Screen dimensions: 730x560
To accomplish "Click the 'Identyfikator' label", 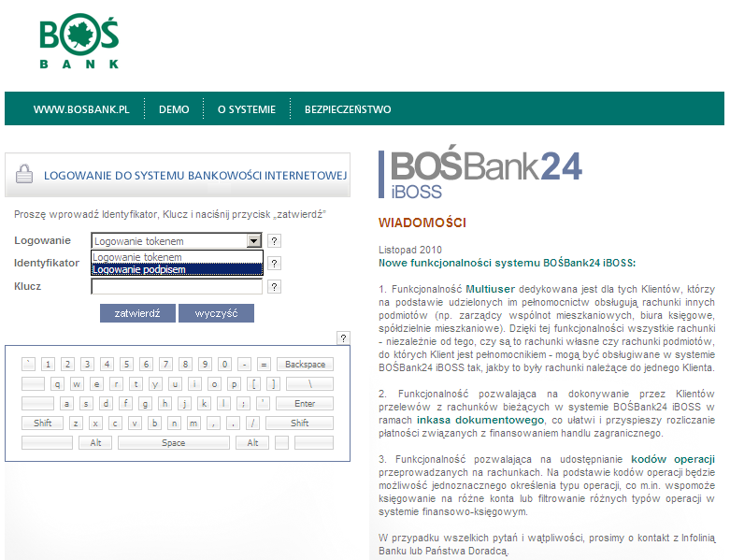I will coord(47,263).
